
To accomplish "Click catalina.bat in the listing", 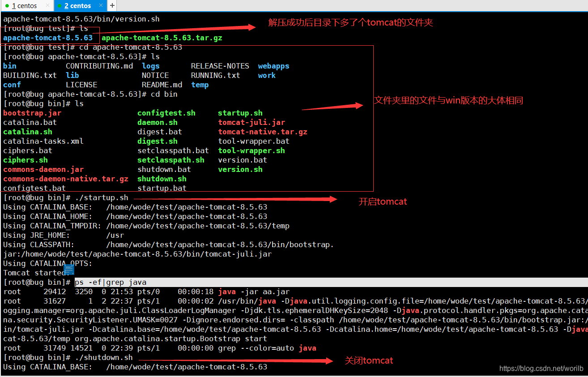I will [x=30, y=122].
